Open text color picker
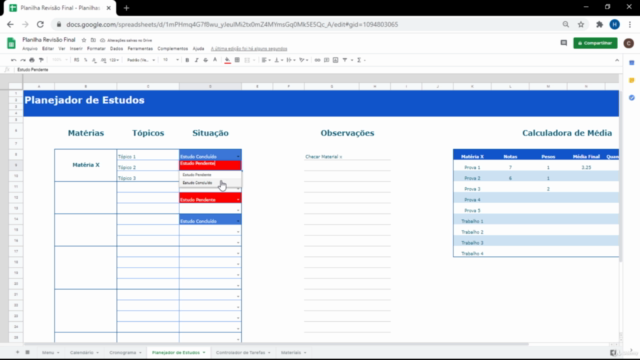 click(x=215, y=60)
